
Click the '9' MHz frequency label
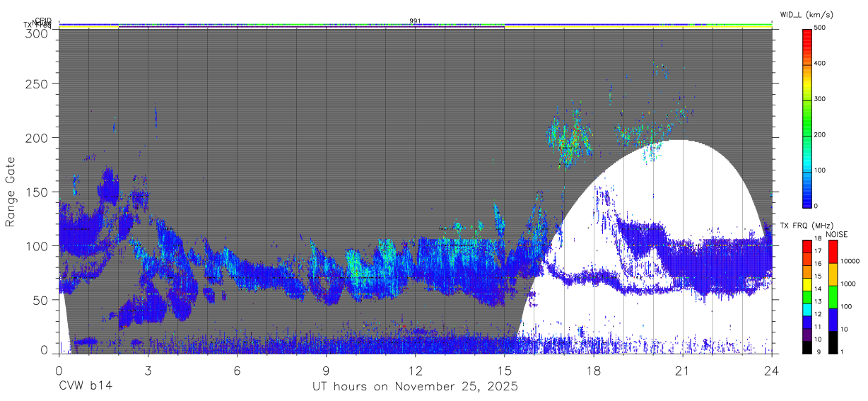(817, 353)
